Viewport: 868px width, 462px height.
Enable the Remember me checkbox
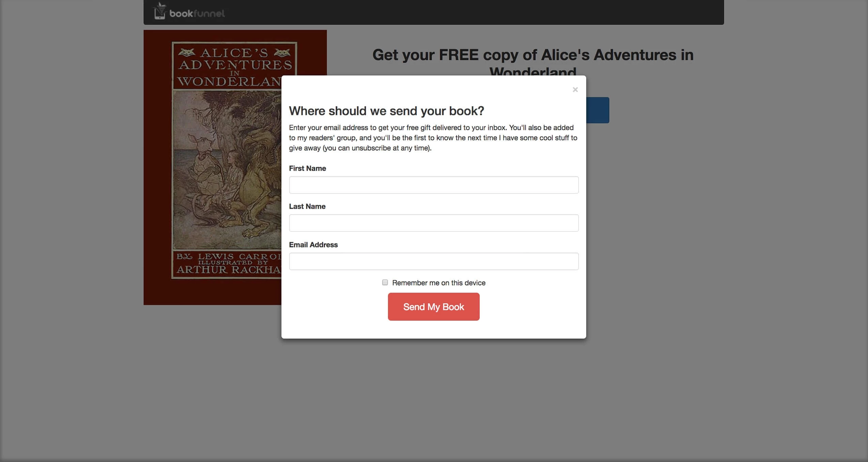coord(385,282)
